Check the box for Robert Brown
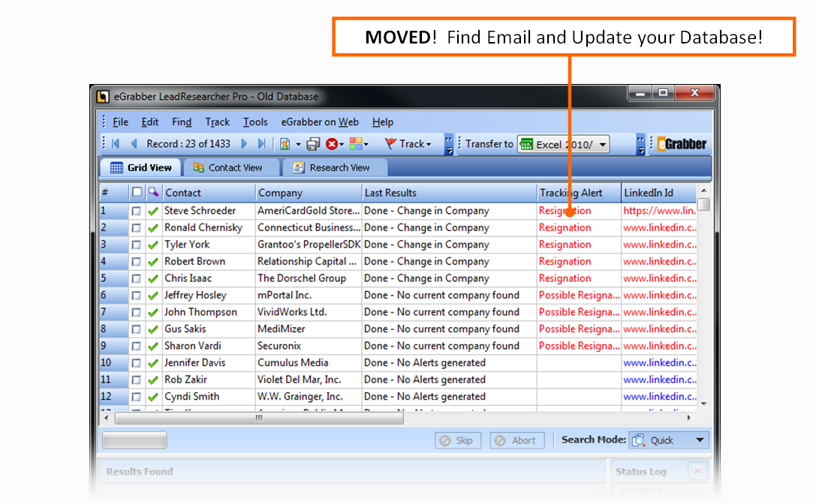Viewport: 816px width, 504px height. coord(136,262)
